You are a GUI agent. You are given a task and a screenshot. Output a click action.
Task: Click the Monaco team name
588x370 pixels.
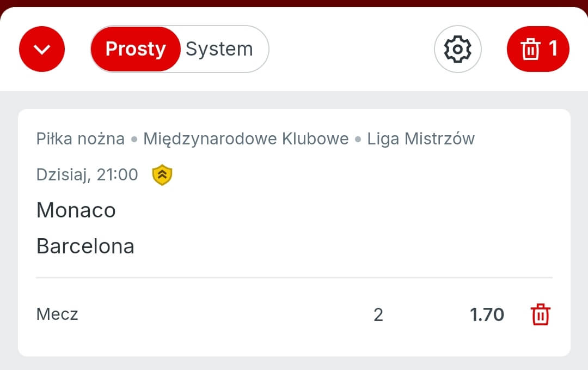click(76, 210)
